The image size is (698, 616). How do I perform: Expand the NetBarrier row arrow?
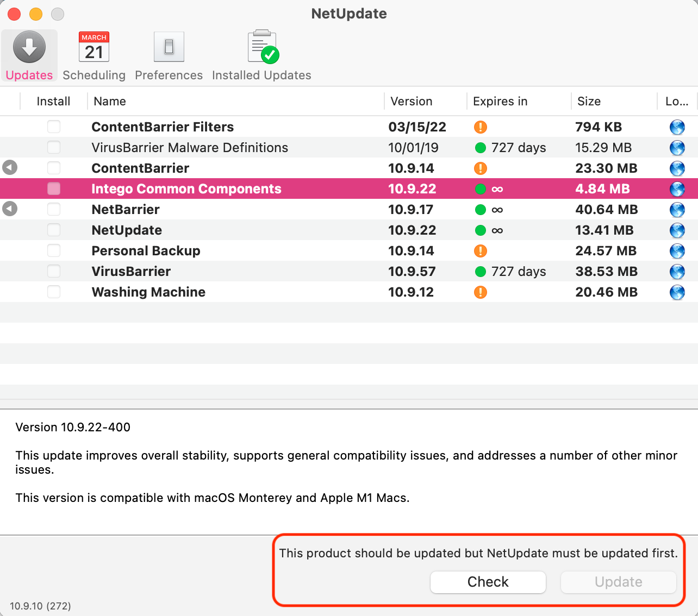pos(10,209)
